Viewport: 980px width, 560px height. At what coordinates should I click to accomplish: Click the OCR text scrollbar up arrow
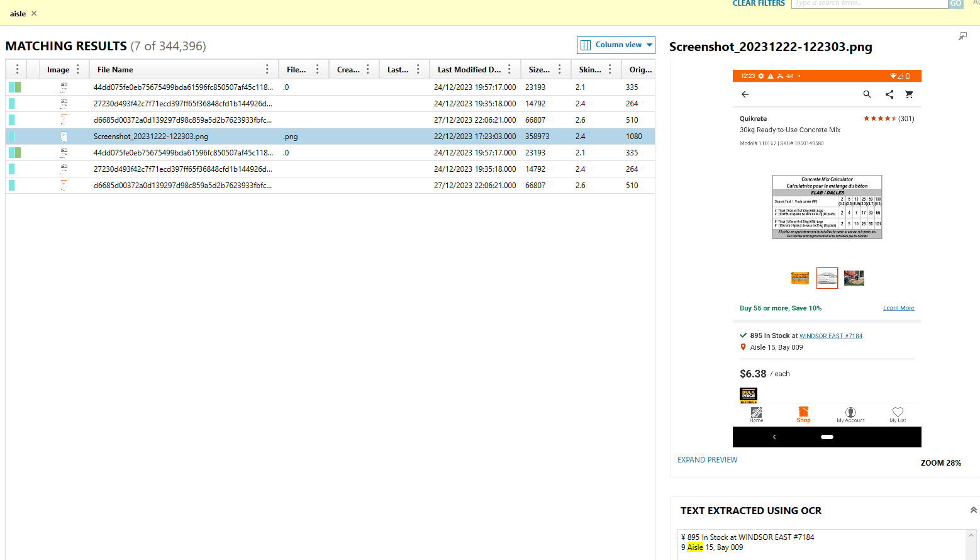pos(971,535)
